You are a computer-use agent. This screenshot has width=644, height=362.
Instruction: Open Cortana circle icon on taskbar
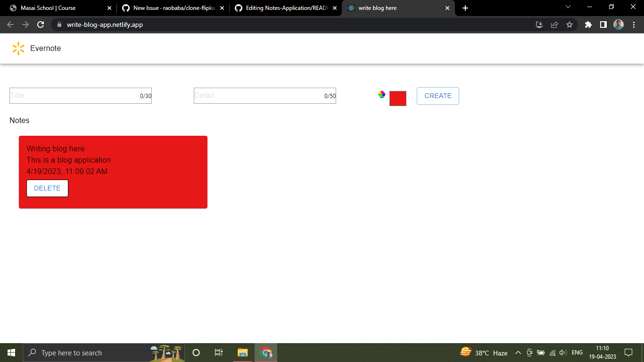pyautogui.click(x=196, y=353)
